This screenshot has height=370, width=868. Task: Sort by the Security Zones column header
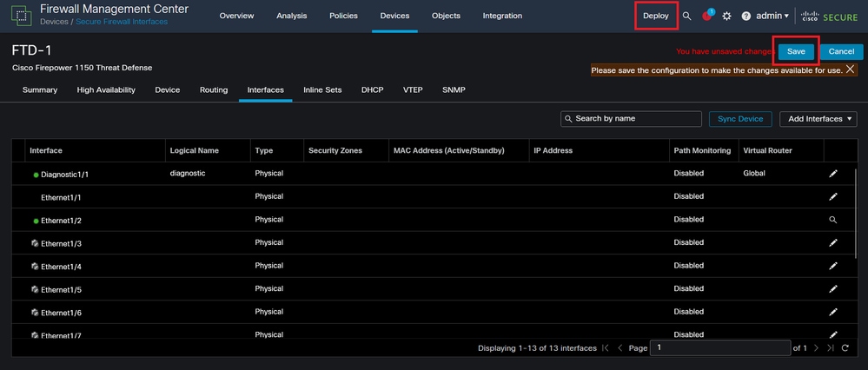click(335, 150)
